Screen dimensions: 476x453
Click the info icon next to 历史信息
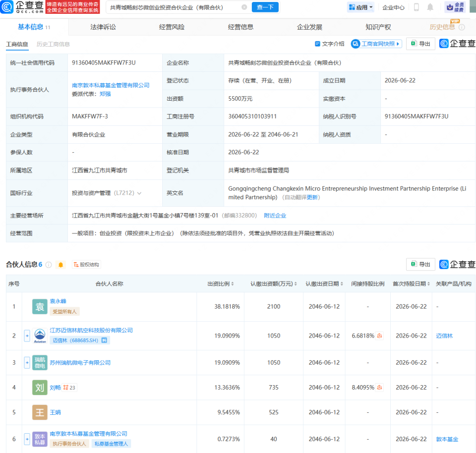(462, 27)
